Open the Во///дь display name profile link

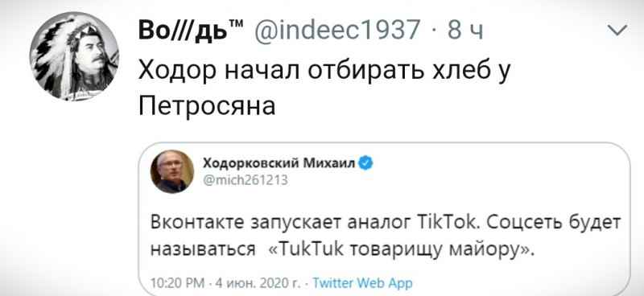191,31
